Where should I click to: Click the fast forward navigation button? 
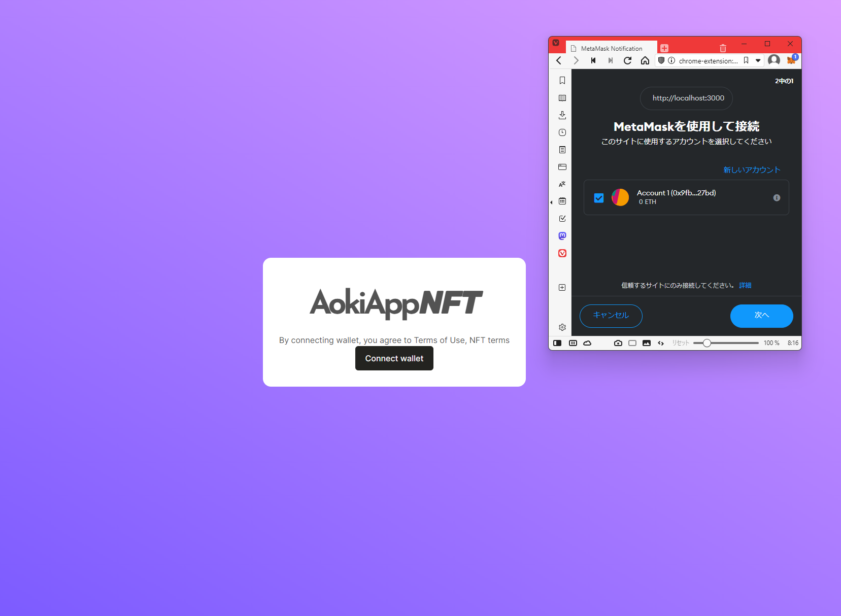pos(611,60)
